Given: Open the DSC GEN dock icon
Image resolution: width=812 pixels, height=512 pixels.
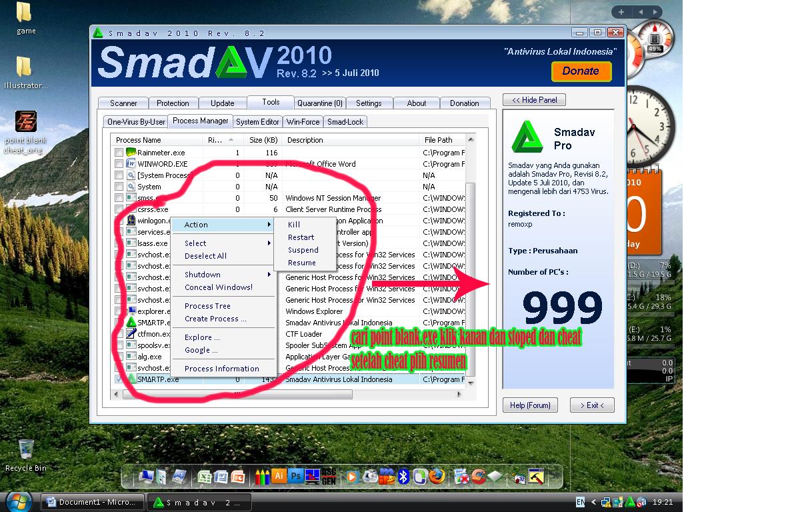Looking at the screenshot, I should [329, 477].
